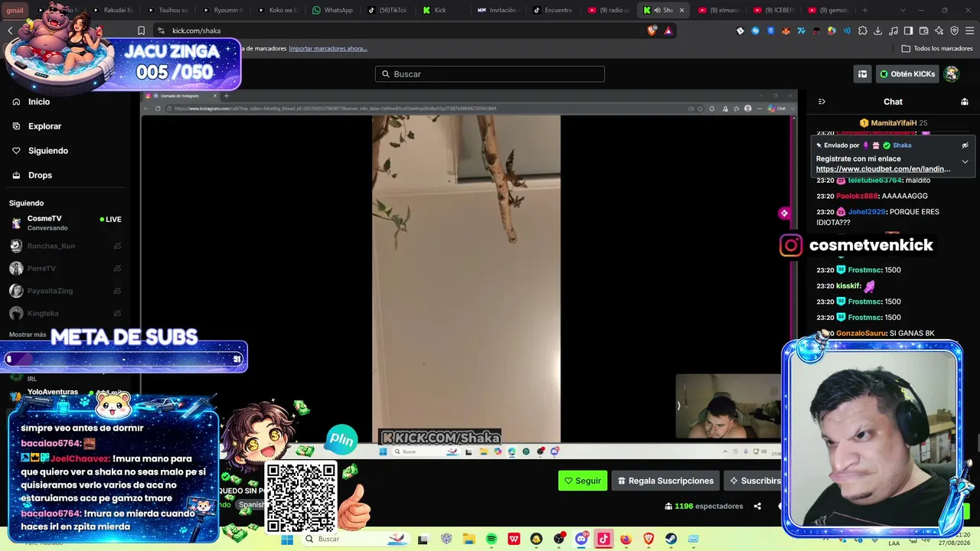
Task: Click Regala Suscripciones button
Action: click(665, 481)
